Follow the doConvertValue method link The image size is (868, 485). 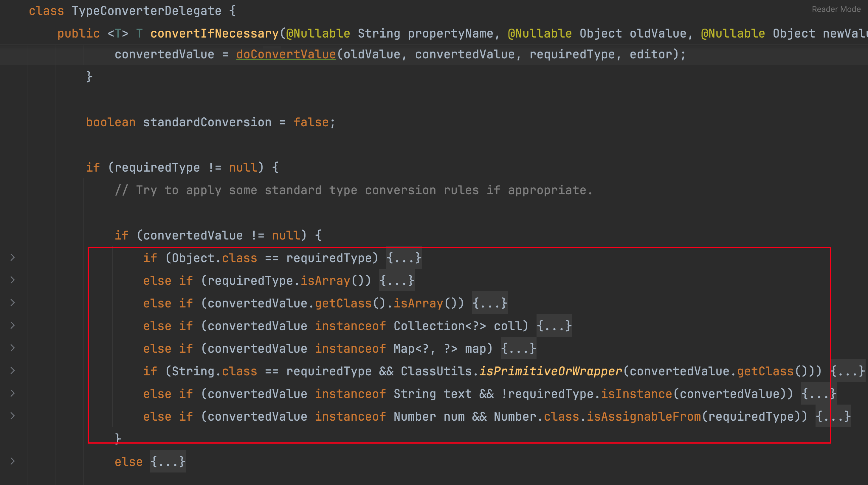(x=286, y=55)
